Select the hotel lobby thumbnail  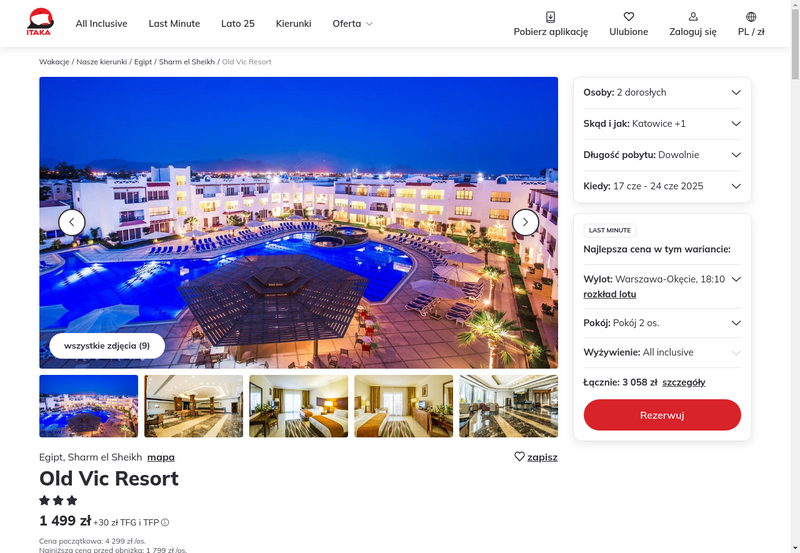(x=193, y=406)
